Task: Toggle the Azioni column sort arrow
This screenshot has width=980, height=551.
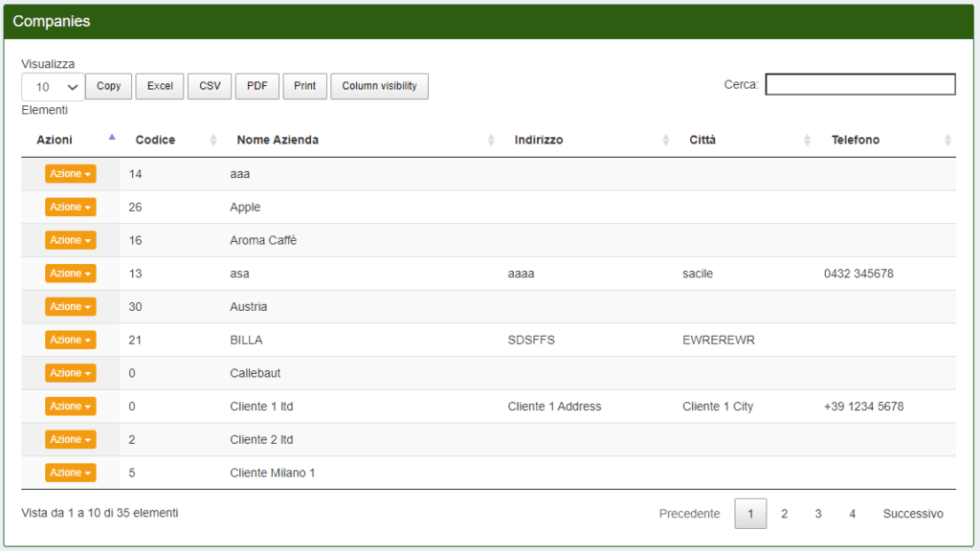Action: (112, 139)
